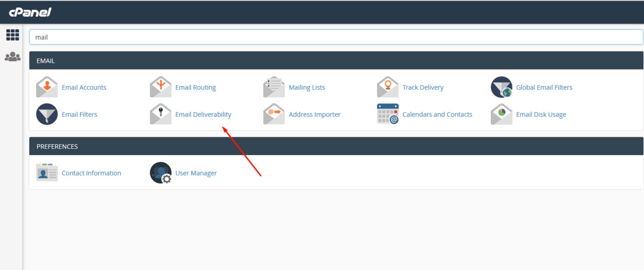The image size is (644, 270).
Task: Open User Manager link
Action: tap(196, 173)
